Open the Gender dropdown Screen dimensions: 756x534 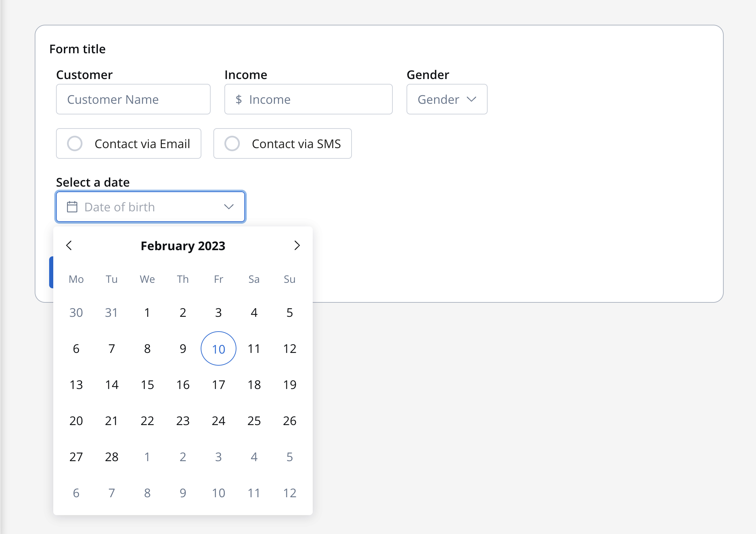[447, 99]
